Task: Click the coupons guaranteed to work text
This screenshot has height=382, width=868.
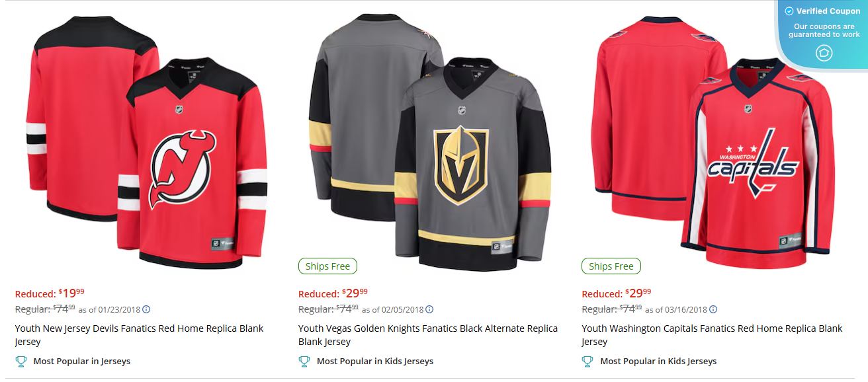Action: [822, 30]
